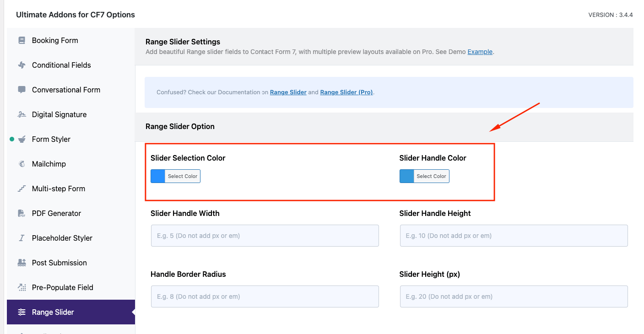Viewport: 644px width, 334px height.
Task: Click the Slider Handle Color blue swatch
Action: (407, 176)
